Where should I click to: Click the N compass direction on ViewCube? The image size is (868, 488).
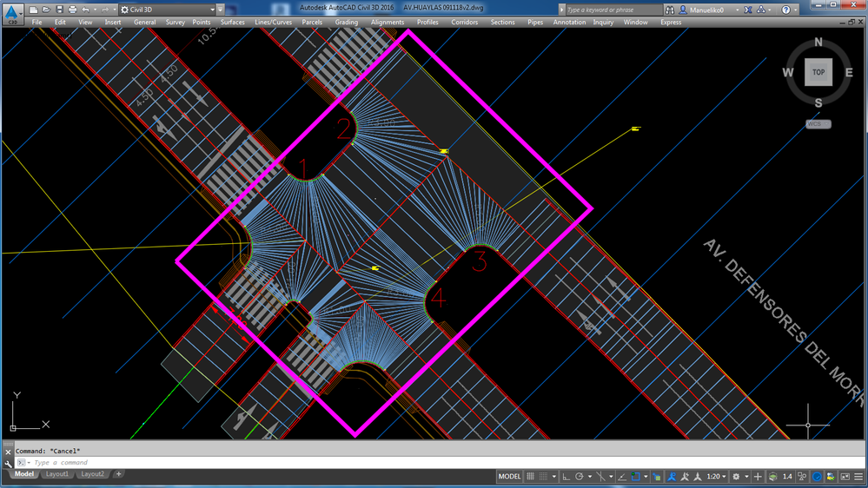click(818, 42)
